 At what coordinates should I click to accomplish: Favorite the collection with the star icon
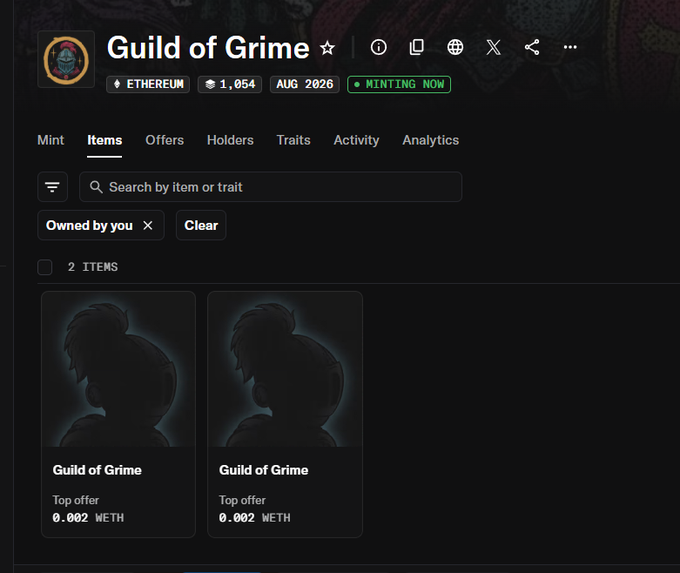(x=327, y=48)
